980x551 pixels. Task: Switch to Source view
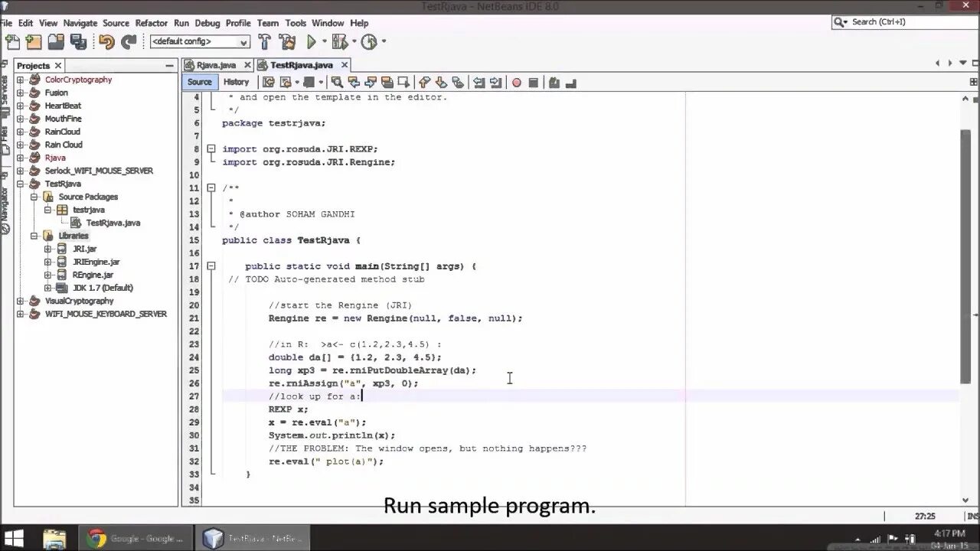click(x=199, y=83)
